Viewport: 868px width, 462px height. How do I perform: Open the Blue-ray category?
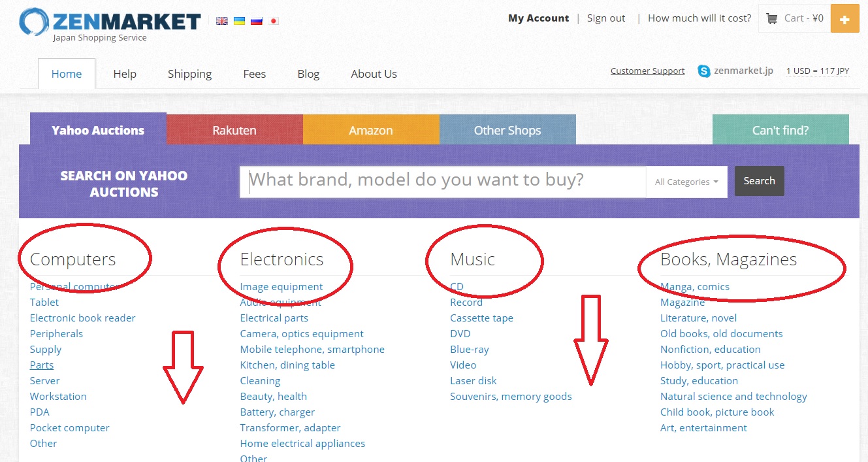(470, 350)
